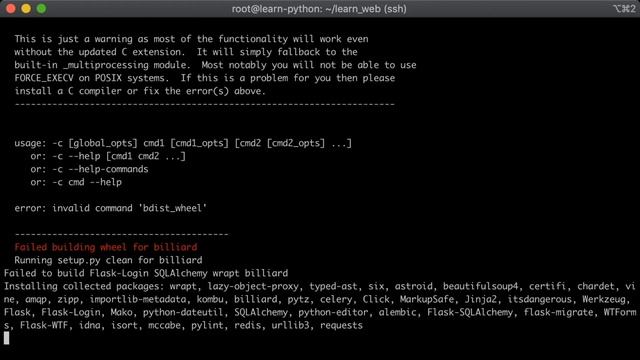Click the red 'Failed building wheel for billiard' line

click(106, 247)
